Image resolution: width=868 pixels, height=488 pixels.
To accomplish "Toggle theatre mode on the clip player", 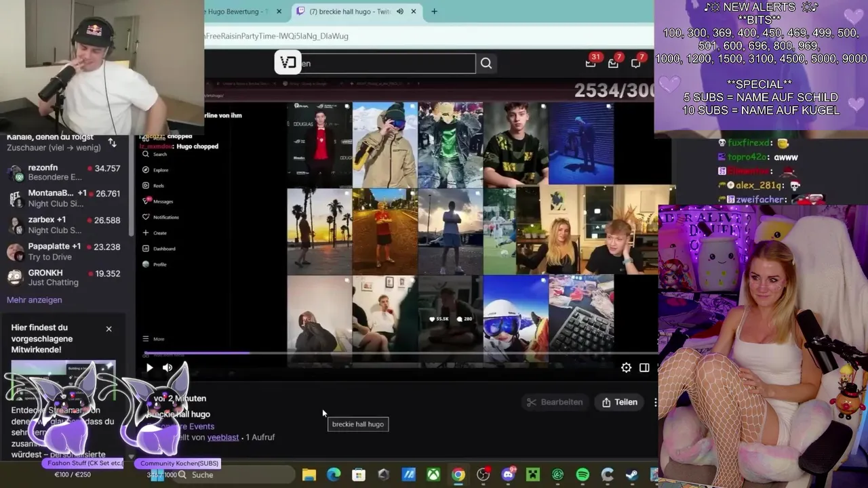I will click(x=644, y=367).
